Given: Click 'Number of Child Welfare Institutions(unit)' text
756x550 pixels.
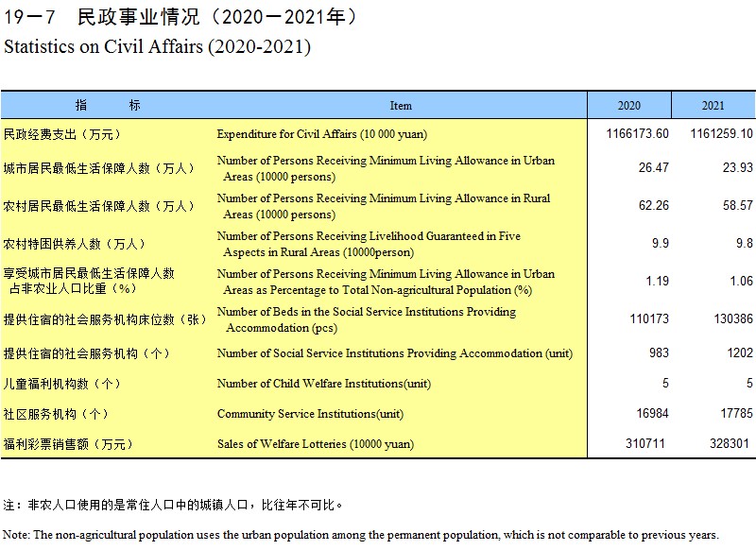Looking at the screenshot, I should (x=324, y=384).
